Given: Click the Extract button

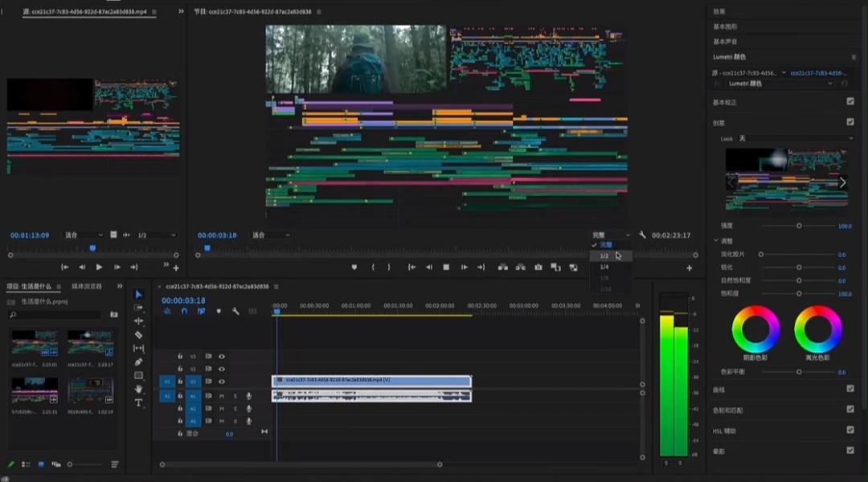Looking at the screenshot, I should [x=520, y=268].
